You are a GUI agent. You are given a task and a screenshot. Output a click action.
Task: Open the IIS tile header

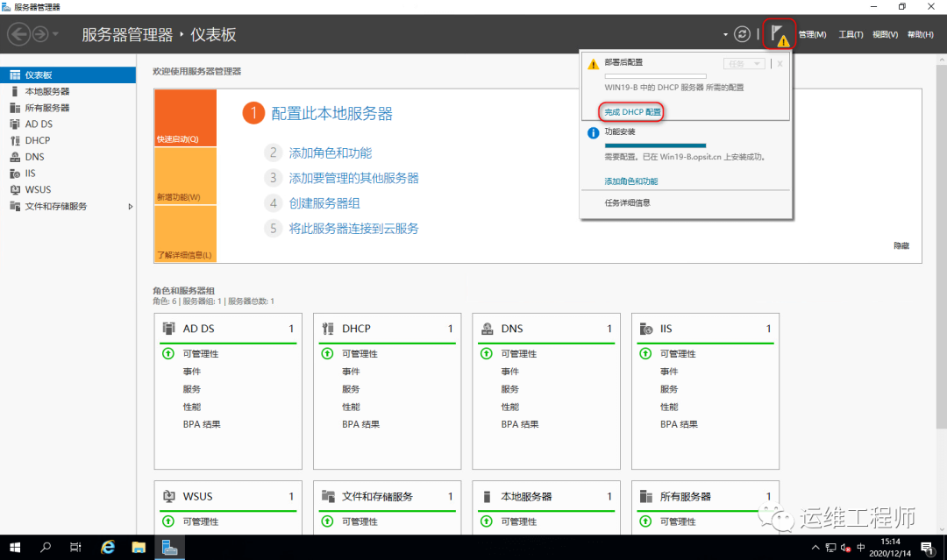705,329
